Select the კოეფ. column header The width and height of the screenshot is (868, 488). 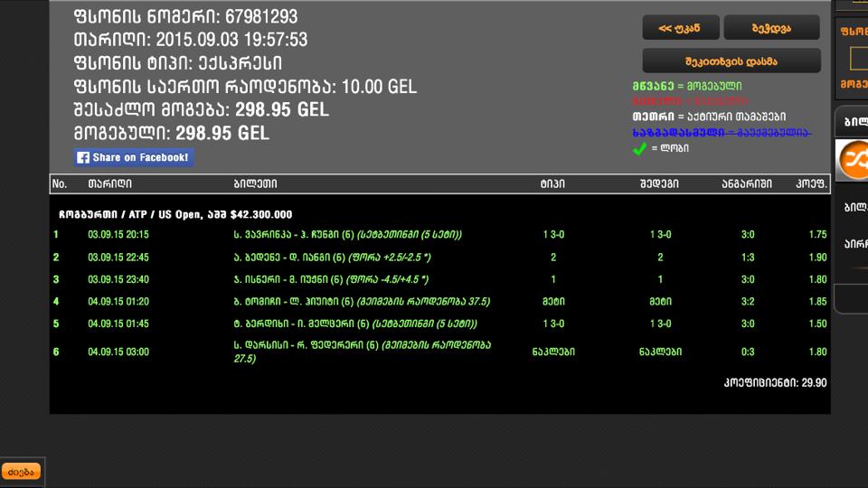811,183
